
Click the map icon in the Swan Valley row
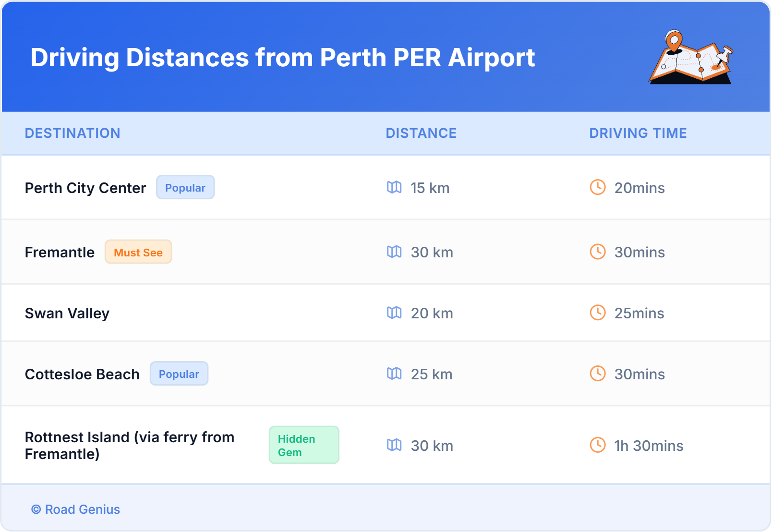(x=394, y=313)
